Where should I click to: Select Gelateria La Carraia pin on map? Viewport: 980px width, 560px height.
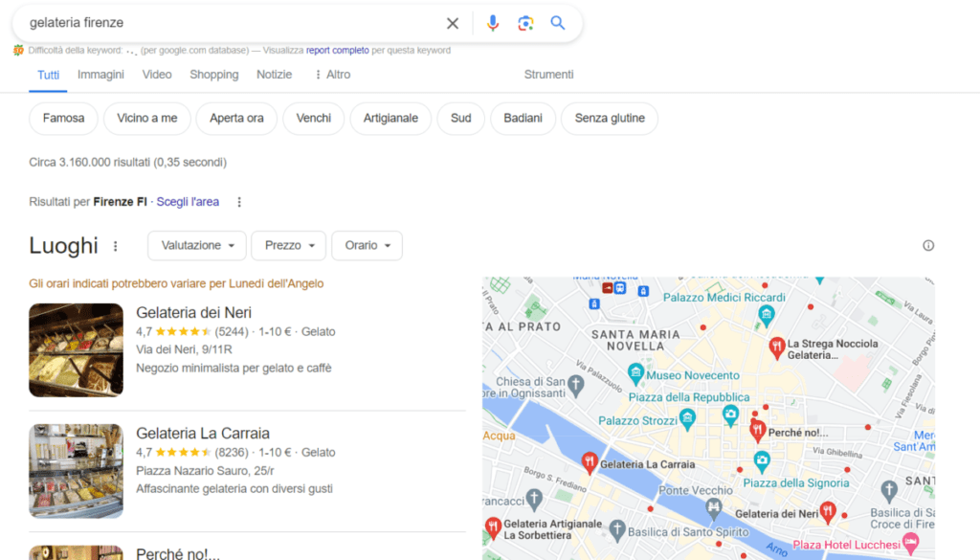pos(589,462)
